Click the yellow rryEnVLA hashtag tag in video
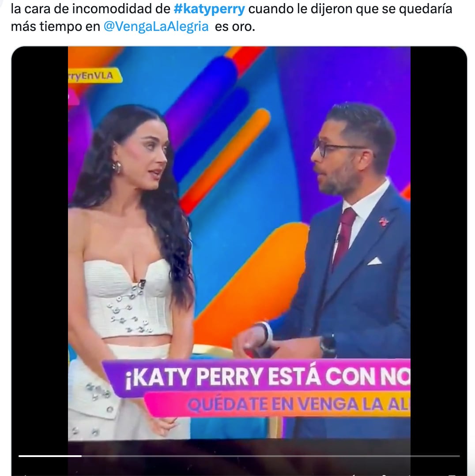 pos(94,76)
